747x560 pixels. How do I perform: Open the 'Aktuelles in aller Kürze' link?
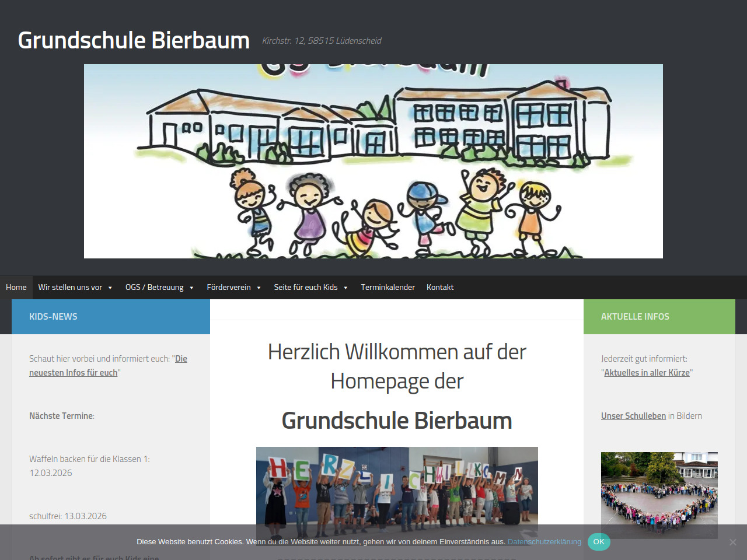pyautogui.click(x=647, y=373)
